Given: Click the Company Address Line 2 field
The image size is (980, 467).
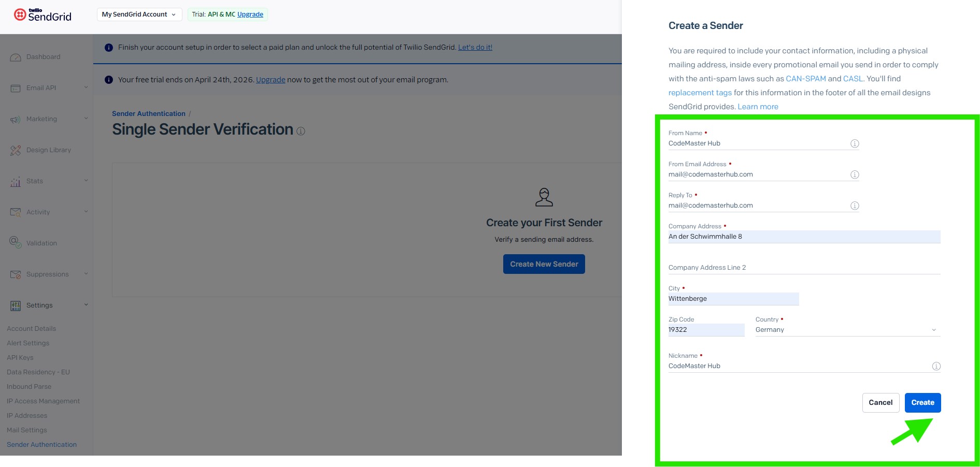Looking at the screenshot, I should pyautogui.click(x=804, y=268).
